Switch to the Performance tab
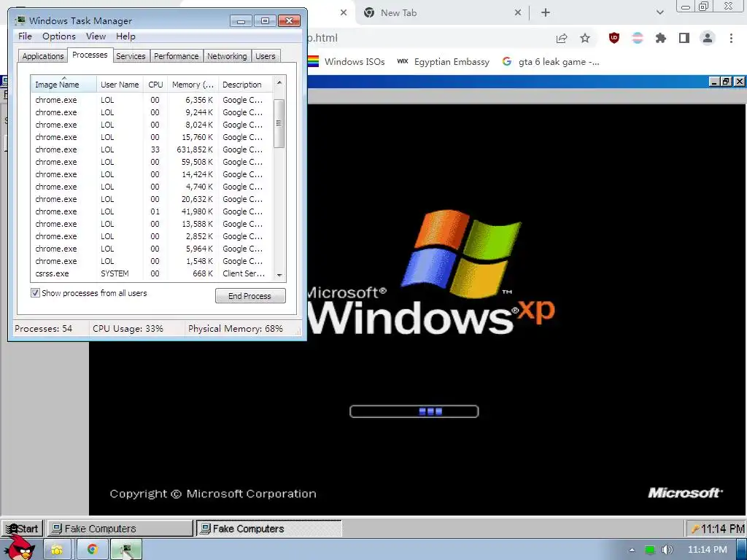Viewport: 747px width, 560px height. [177, 56]
